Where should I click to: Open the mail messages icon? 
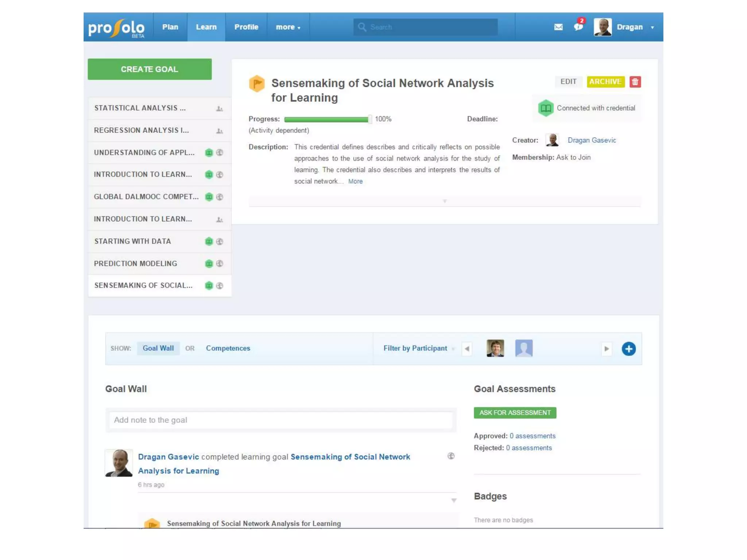tap(558, 27)
